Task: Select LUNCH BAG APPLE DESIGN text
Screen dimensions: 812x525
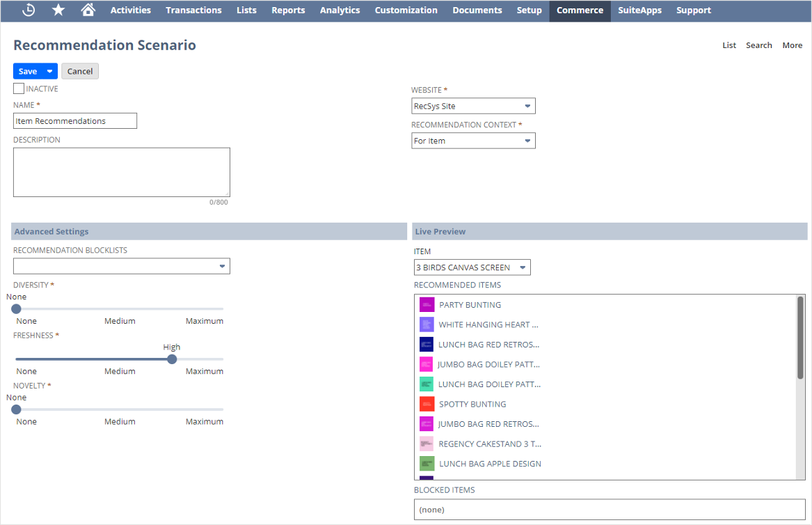Action: tap(490, 464)
